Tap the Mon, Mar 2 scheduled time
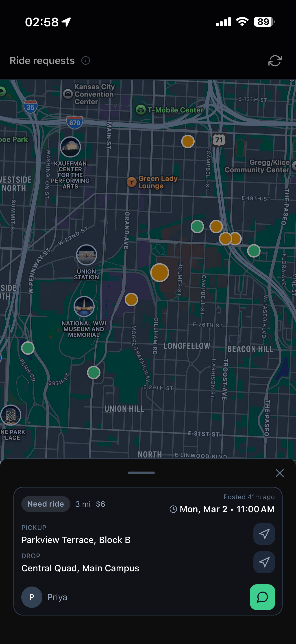 [222, 509]
